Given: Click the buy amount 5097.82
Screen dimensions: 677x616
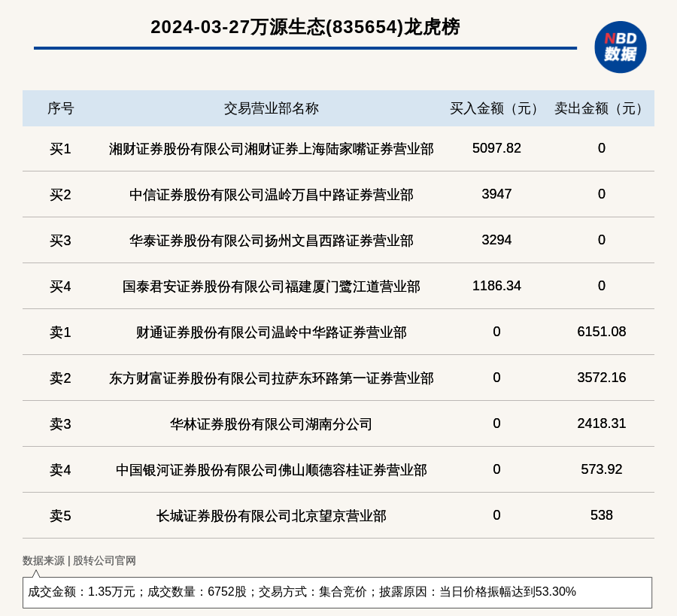Looking at the screenshot, I should (496, 148).
